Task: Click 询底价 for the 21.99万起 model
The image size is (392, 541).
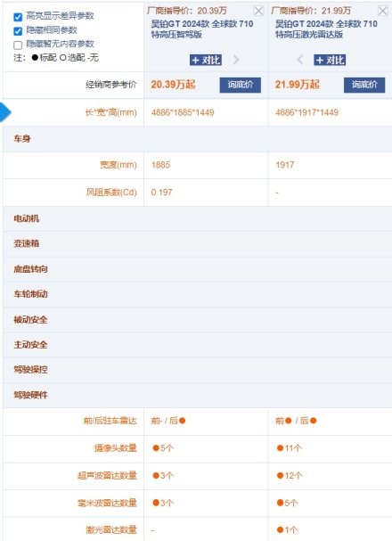Action: point(364,85)
